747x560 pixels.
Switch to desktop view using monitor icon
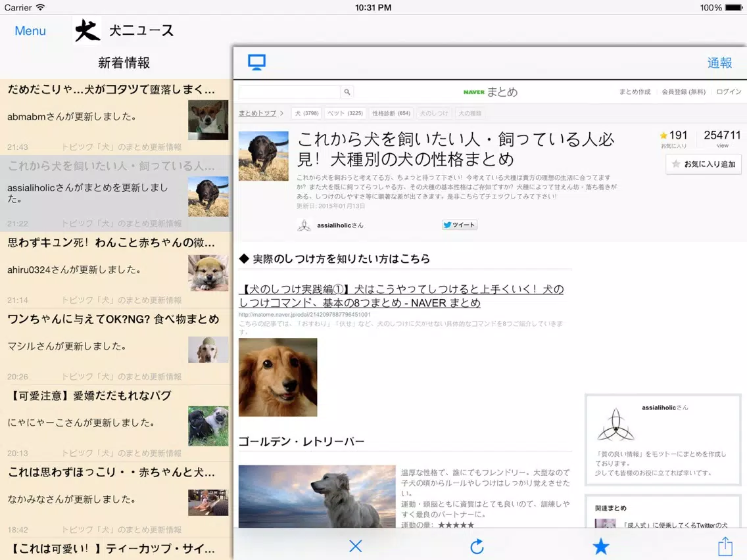pos(256,62)
